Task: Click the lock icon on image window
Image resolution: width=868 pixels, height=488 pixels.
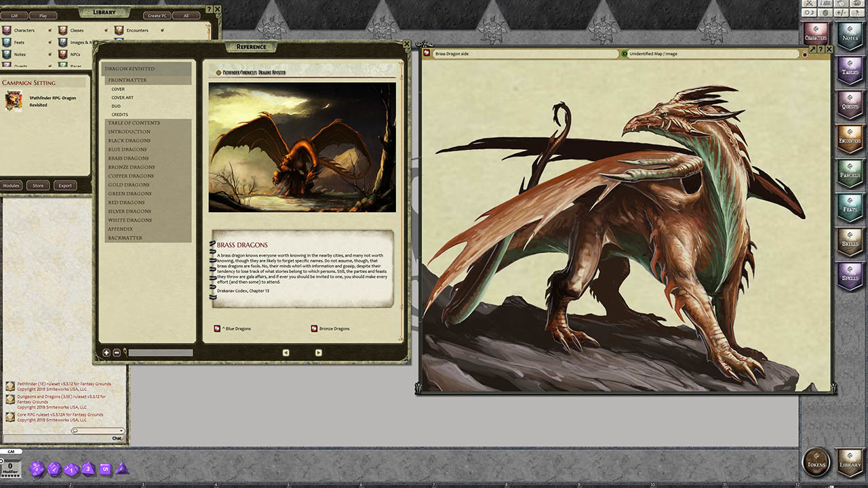Action: (x=805, y=54)
